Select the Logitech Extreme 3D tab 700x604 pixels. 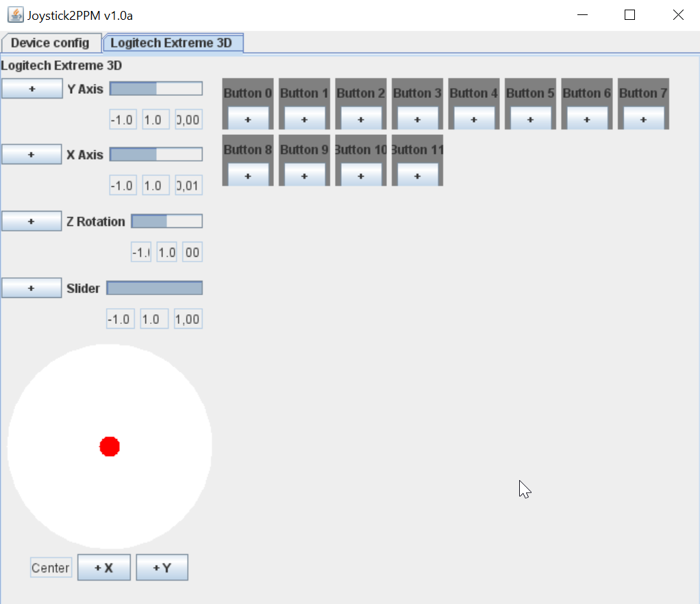click(x=173, y=43)
